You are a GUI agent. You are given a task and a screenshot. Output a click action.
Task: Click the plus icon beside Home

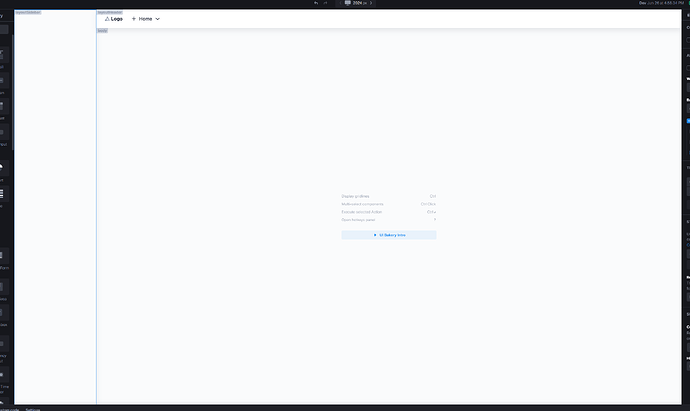coord(134,19)
